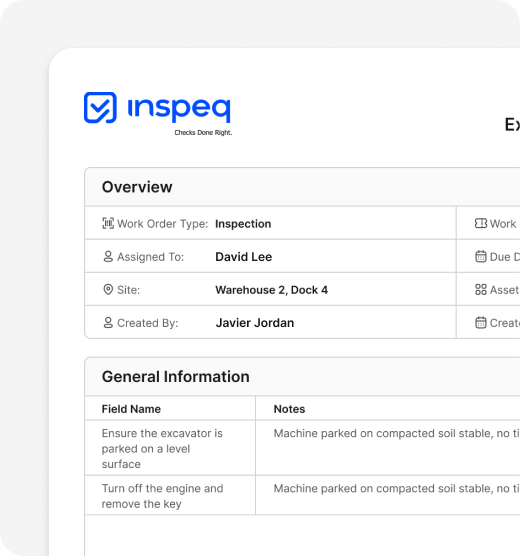Click the grid icon beside Asset label
520x556 pixels.
(481, 289)
